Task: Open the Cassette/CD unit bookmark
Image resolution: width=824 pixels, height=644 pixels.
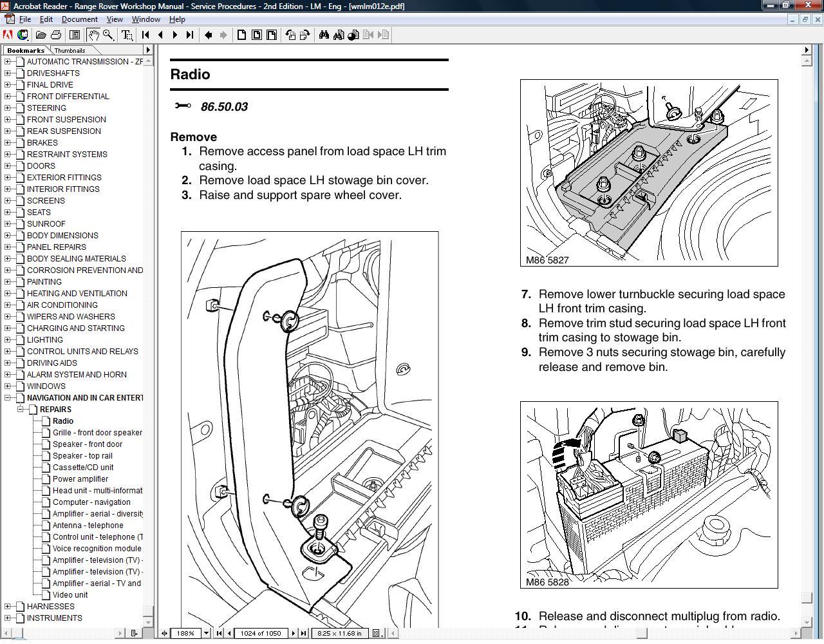Action: coord(83,468)
